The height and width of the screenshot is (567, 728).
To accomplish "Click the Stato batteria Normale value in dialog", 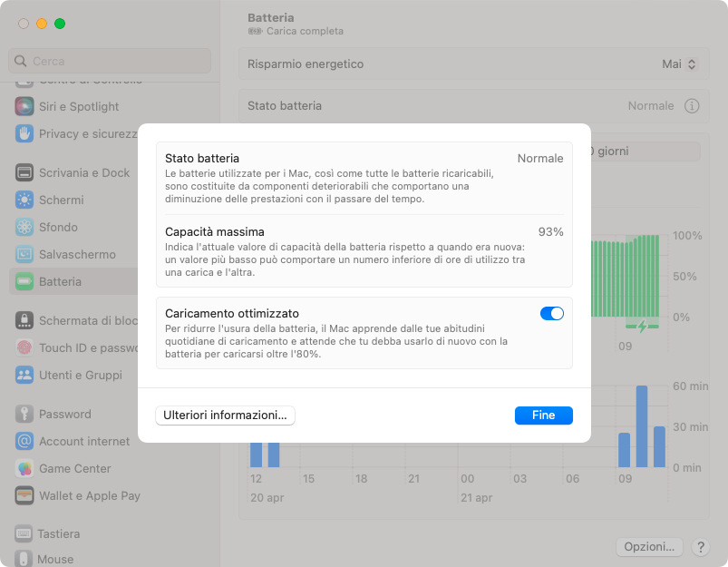I will (540, 159).
